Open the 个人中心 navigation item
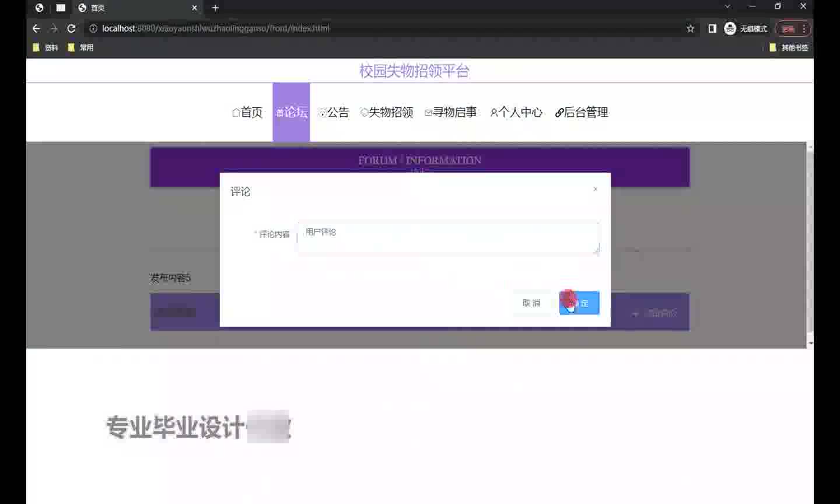 [516, 112]
